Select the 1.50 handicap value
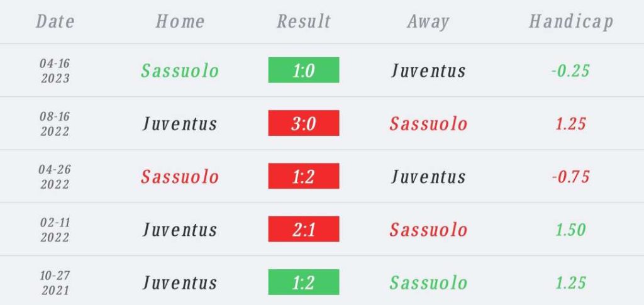 coord(570,229)
